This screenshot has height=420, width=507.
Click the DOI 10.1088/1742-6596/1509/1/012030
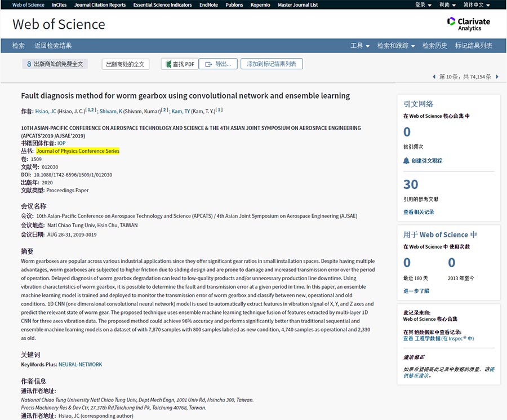pos(73,175)
